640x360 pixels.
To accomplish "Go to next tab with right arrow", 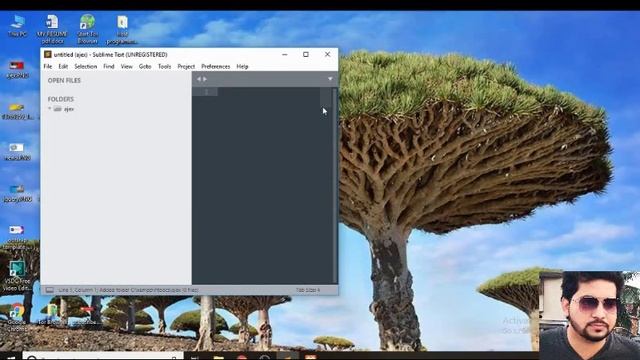I will 205,79.
